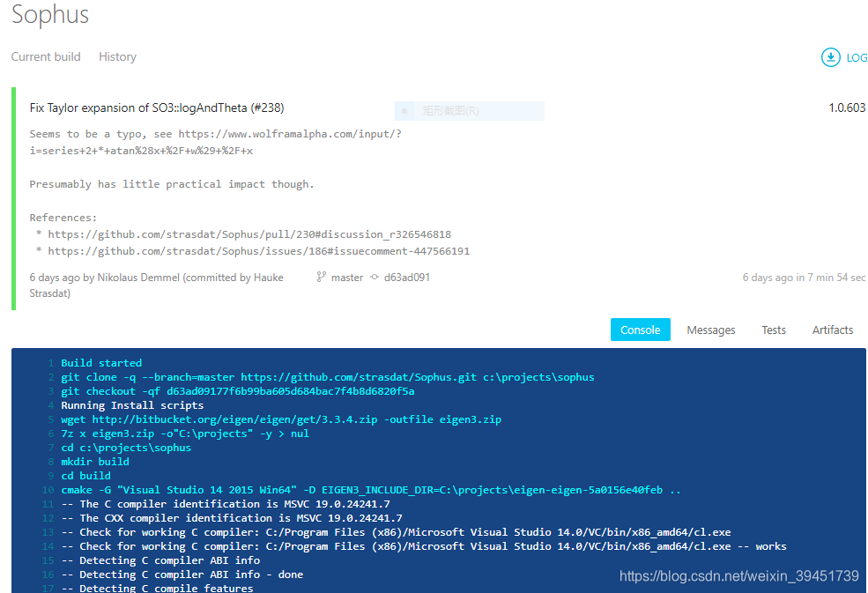Click 'Detecting C compile features' line

coord(157,588)
